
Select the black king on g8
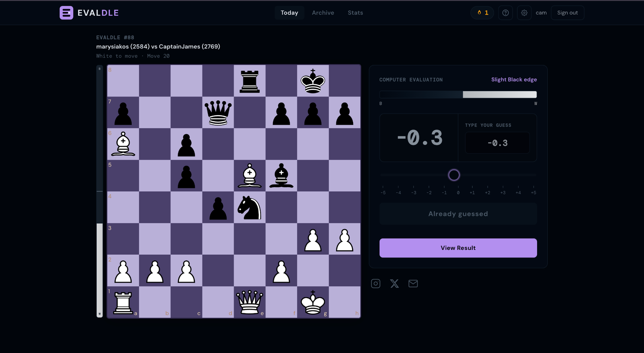313,81
